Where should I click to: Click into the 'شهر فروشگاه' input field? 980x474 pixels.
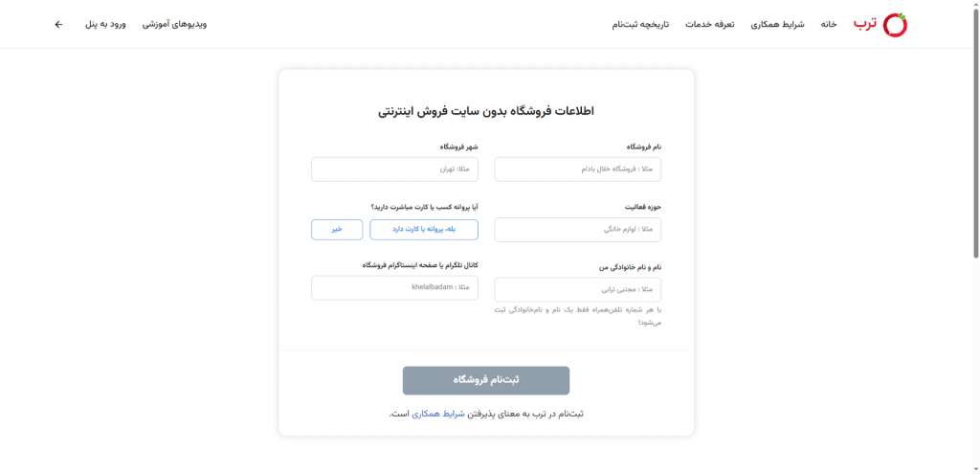coord(394,169)
